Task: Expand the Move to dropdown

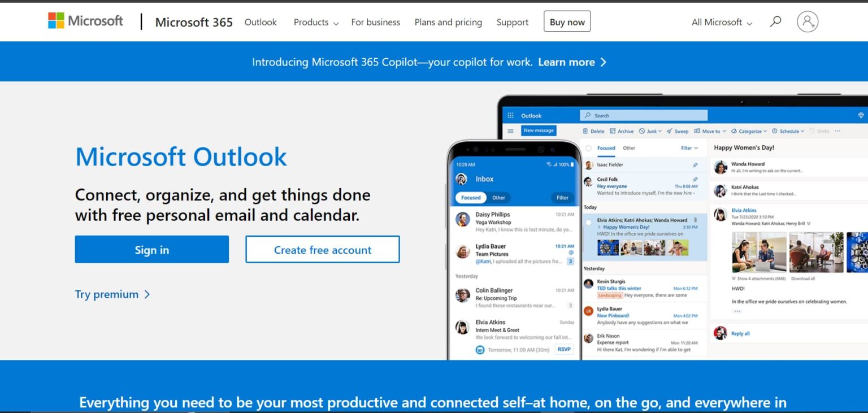Action: (710, 131)
